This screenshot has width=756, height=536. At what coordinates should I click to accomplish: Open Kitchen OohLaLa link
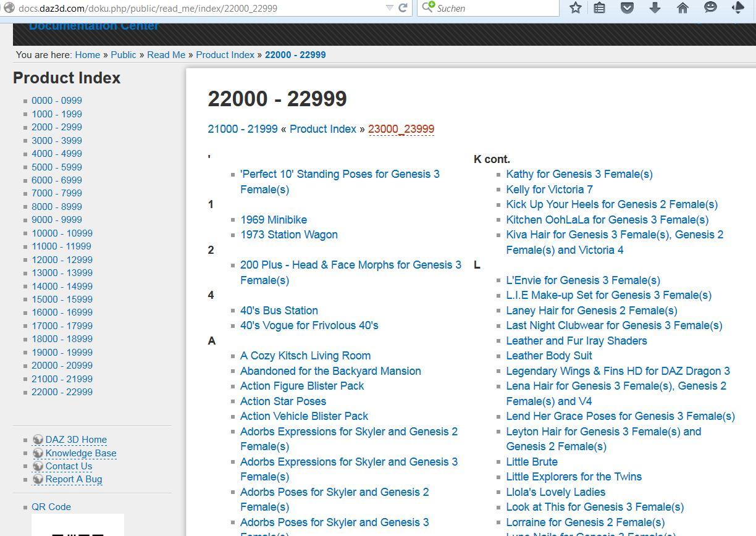click(x=607, y=220)
